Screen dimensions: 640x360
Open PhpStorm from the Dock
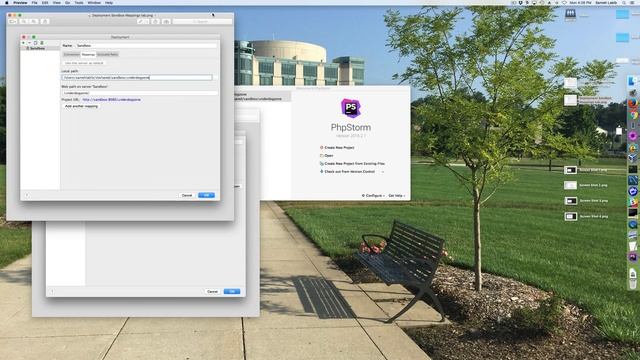[633, 257]
